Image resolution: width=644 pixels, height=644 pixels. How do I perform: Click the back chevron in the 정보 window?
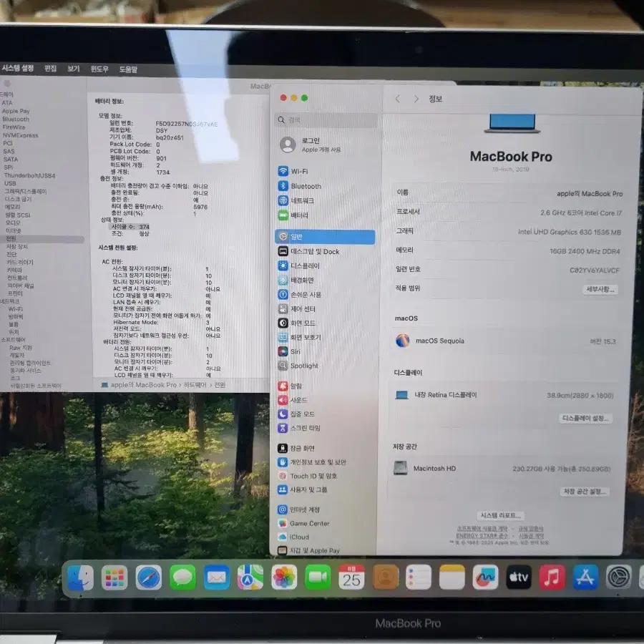coord(398,99)
